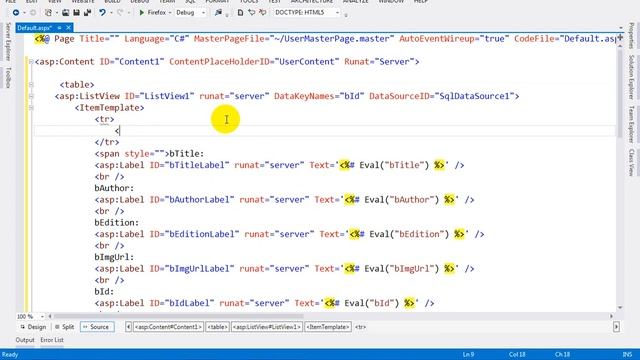Select the <ItemTemplate> breadcrumb tag

(328, 327)
